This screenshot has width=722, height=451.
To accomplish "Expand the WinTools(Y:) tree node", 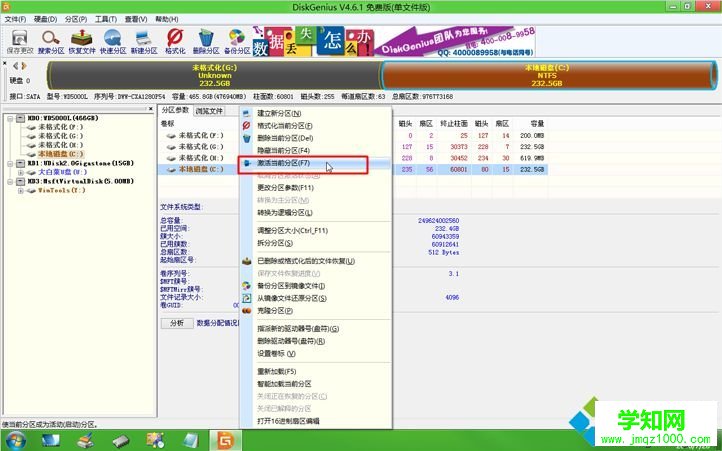I will click(21, 190).
